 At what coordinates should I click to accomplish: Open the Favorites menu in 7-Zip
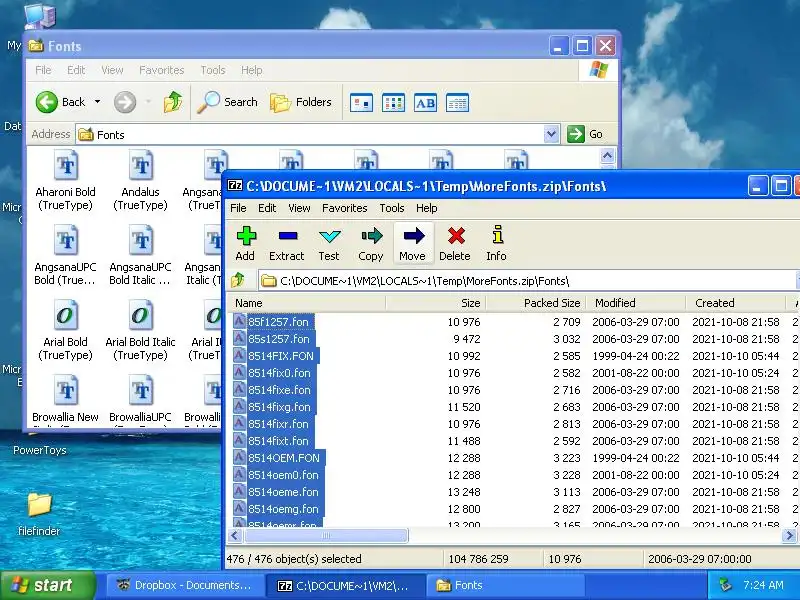pyautogui.click(x=344, y=208)
